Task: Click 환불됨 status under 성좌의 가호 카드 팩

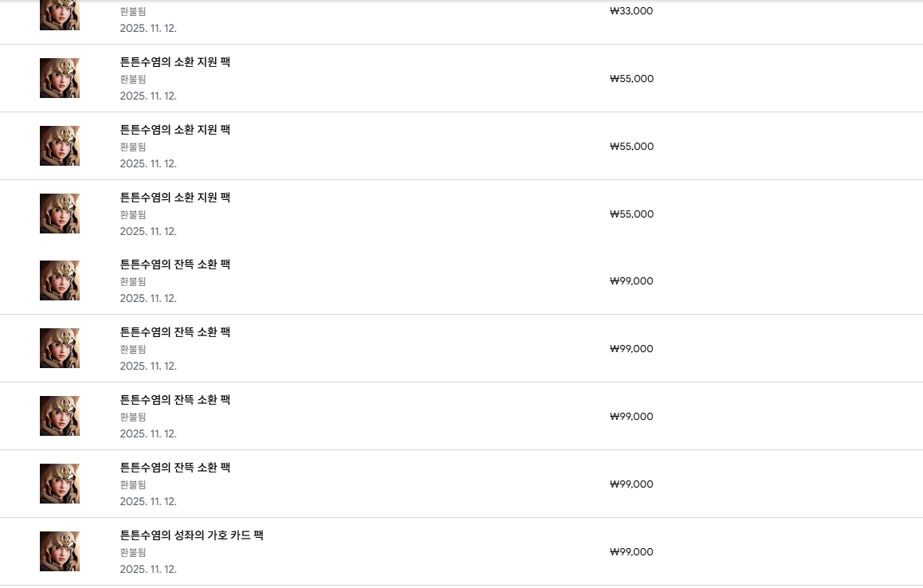Action: [133, 552]
